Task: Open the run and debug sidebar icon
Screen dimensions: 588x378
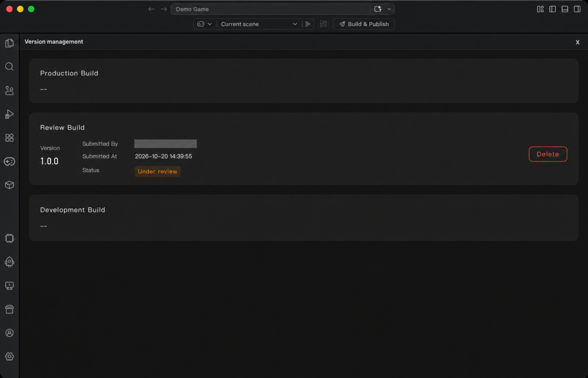Action: tap(9, 114)
